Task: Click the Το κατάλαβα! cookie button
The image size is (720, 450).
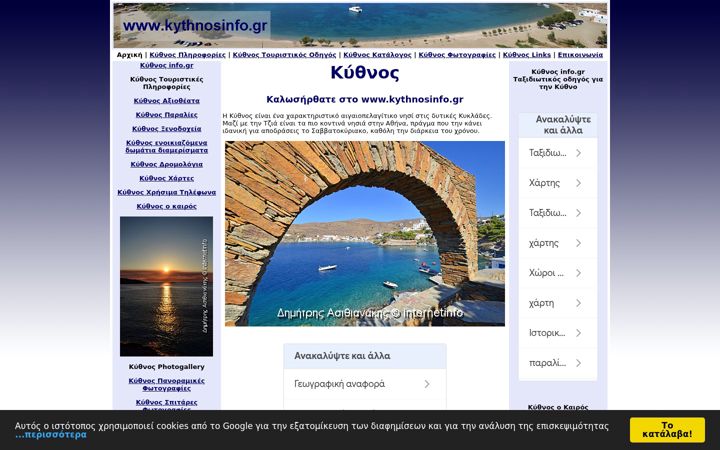Action: tap(667, 430)
